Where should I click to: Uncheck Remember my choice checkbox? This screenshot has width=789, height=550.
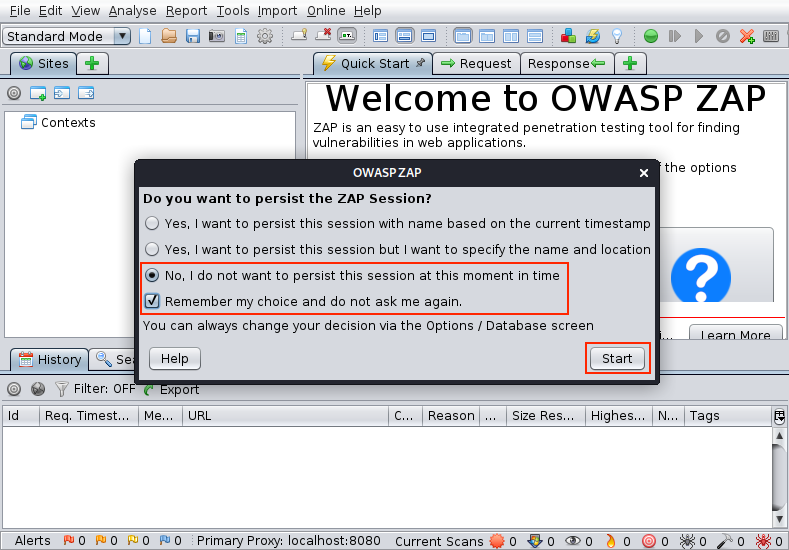click(x=152, y=301)
